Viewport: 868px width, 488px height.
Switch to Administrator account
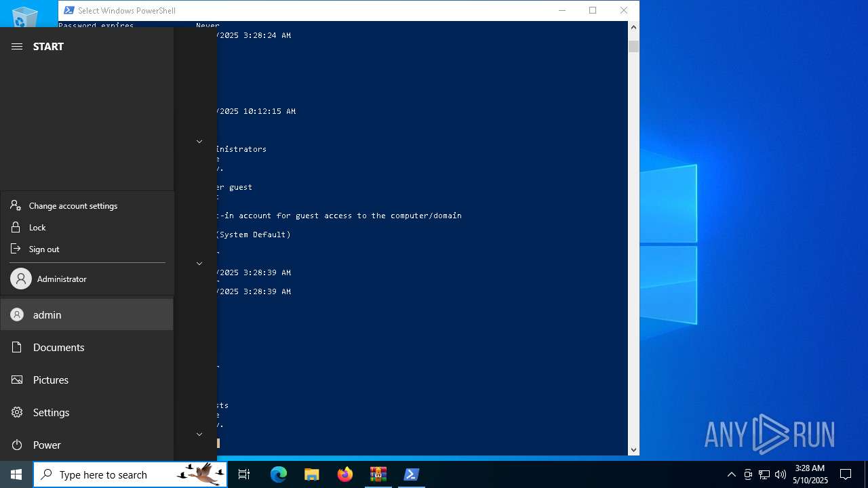pos(87,279)
